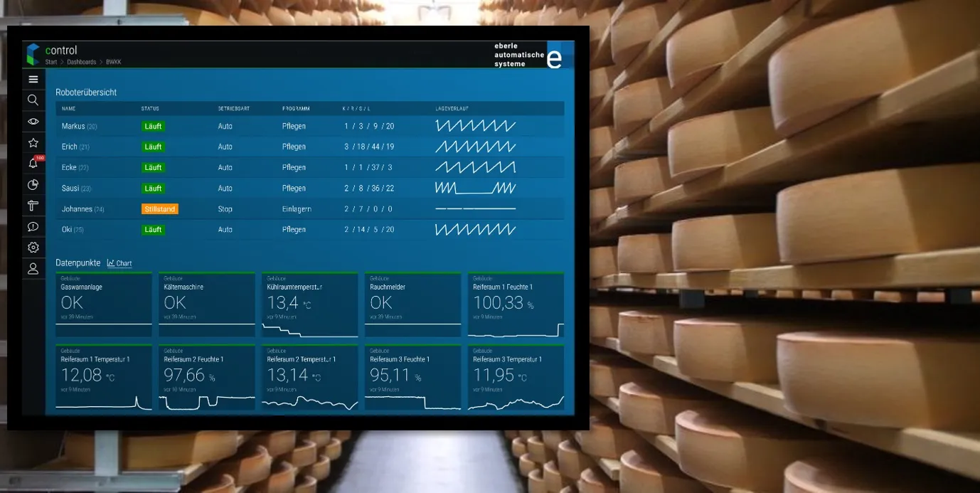Open the user profile icon
The height and width of the screenshot is (493, 980).
point(33,269)
